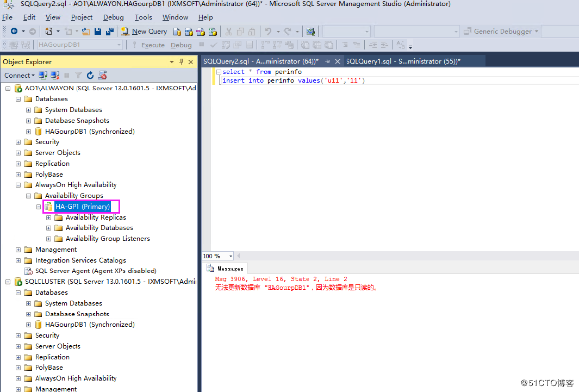This screenshot has width=579, height=392.
Task: Open the 100 % zoom dropdown
Action: click(231, 256)
